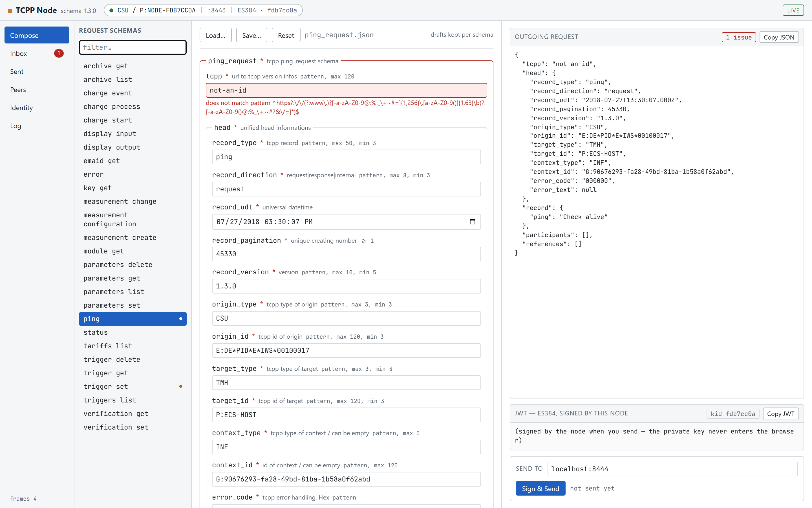
Task: Copy the outgoing request JSON
Action: click(x=779, y=37)
